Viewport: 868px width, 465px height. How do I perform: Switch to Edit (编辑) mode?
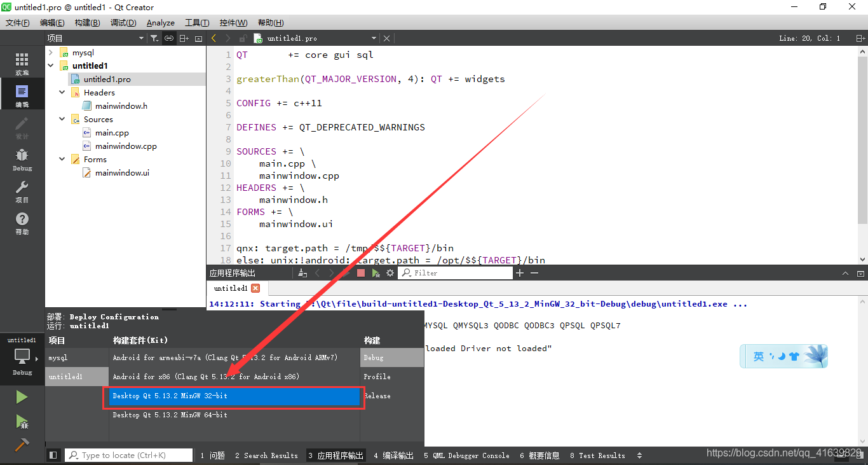[x=22, y=95]
